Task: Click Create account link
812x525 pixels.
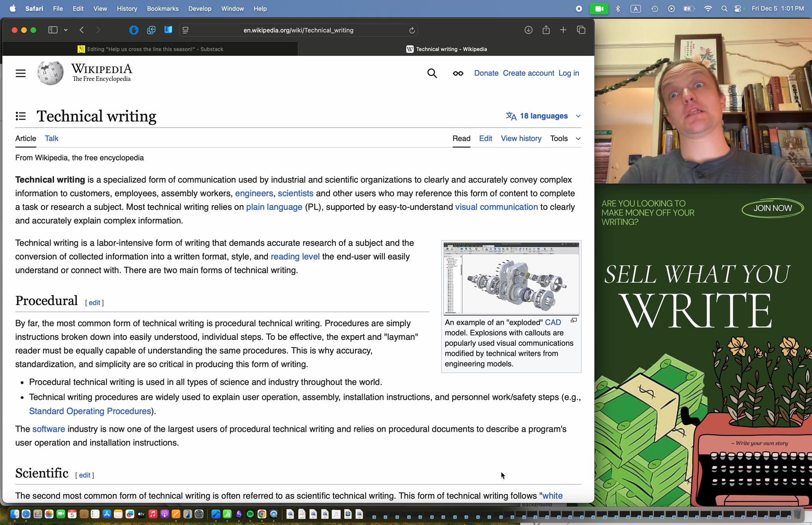Action: click(x=529, y=73)
